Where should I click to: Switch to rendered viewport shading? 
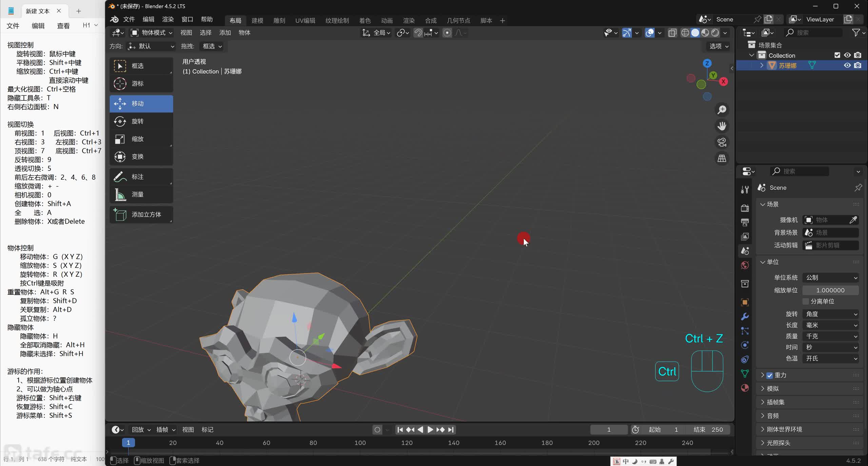tap(715, 33)
